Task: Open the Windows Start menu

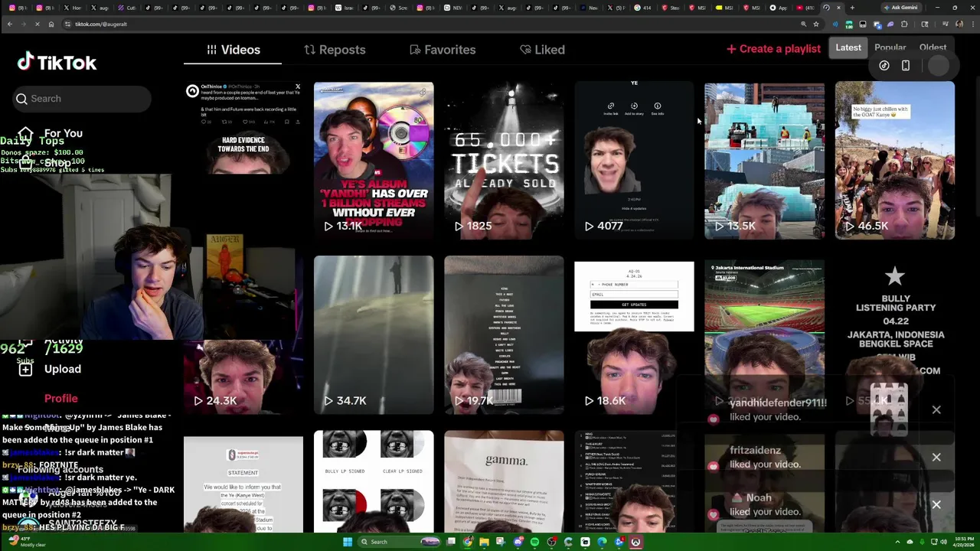Action: 348,542
